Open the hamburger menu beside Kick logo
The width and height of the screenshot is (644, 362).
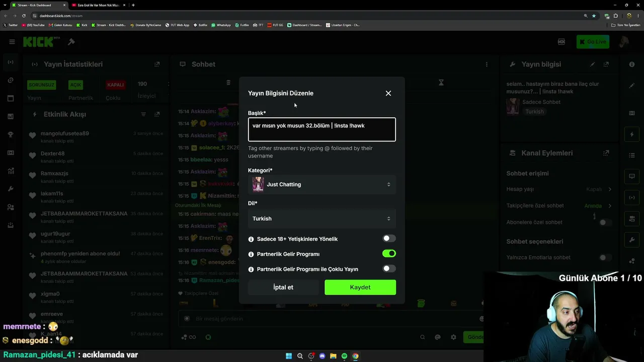[12, 42]
